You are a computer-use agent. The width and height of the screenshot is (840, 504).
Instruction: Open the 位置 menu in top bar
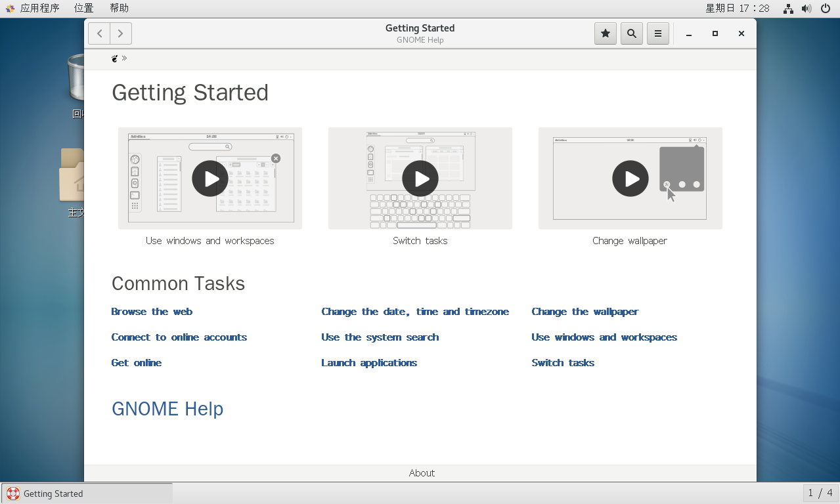[x=83, y=8]
